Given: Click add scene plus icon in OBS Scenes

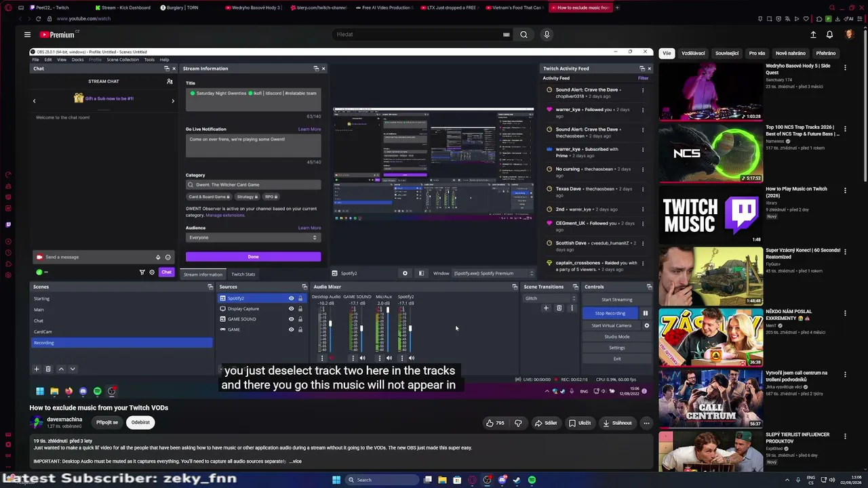Looking at the screenshot, I should 37,369.
